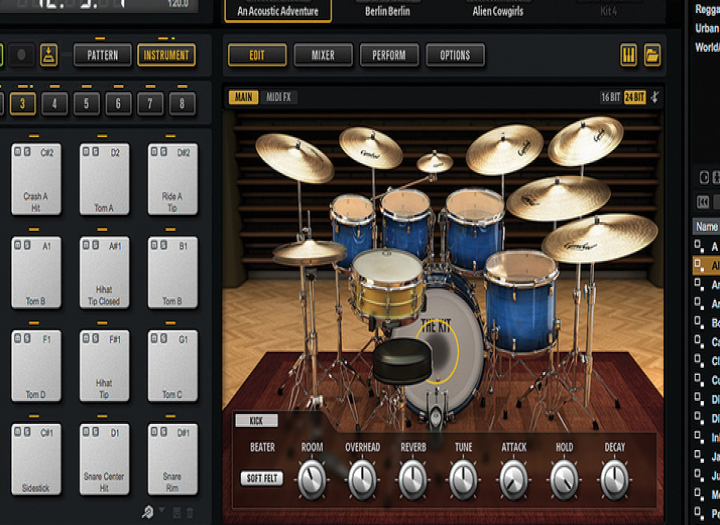Solo the C#2 Crash A Hit pad

coord(27,152)
